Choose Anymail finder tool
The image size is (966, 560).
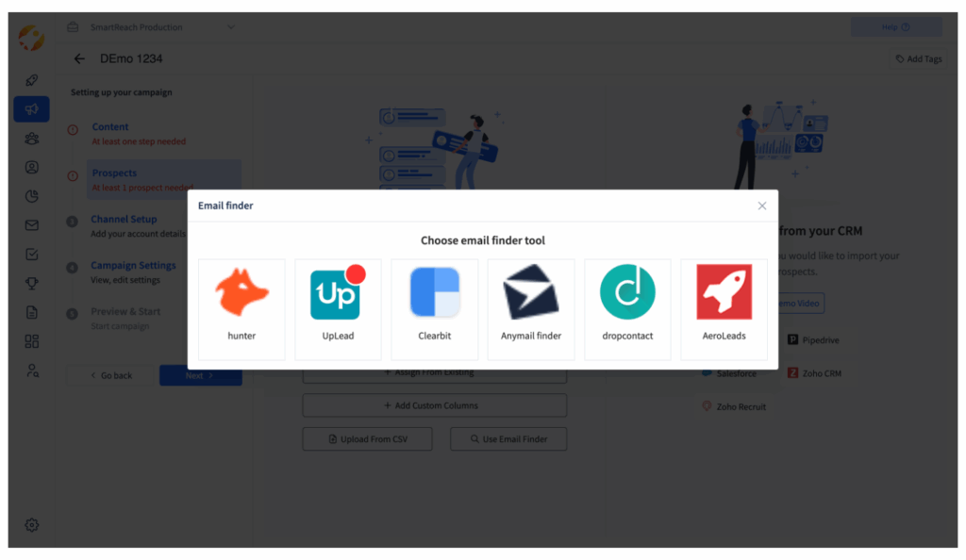coord(531,309)
